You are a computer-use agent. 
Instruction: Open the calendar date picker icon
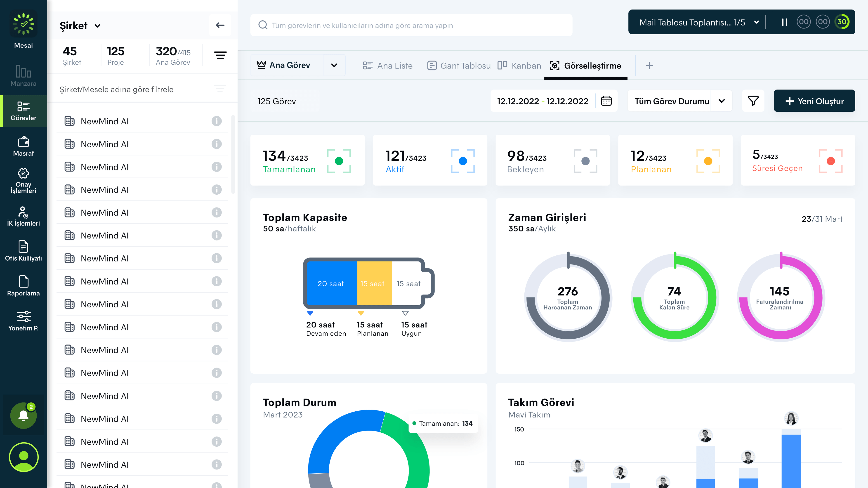tap(606, 101)
